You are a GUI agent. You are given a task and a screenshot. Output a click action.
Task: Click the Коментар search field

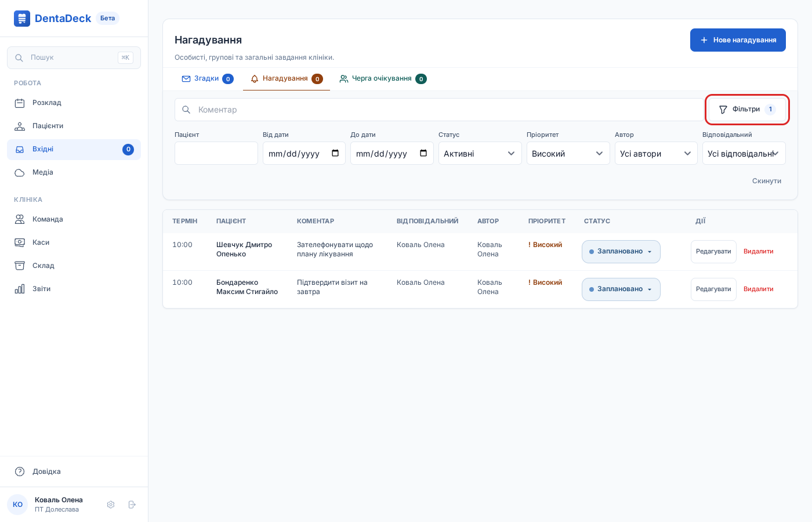click(x=441, y=110)
